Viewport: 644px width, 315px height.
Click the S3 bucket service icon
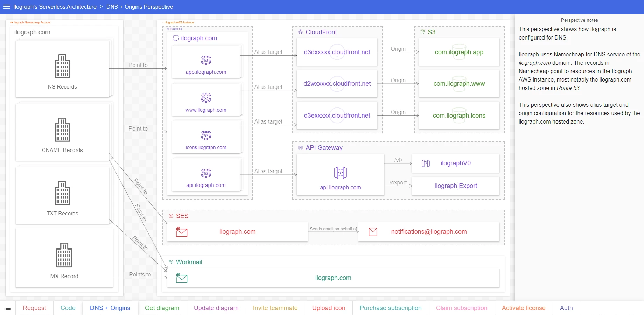422,32
